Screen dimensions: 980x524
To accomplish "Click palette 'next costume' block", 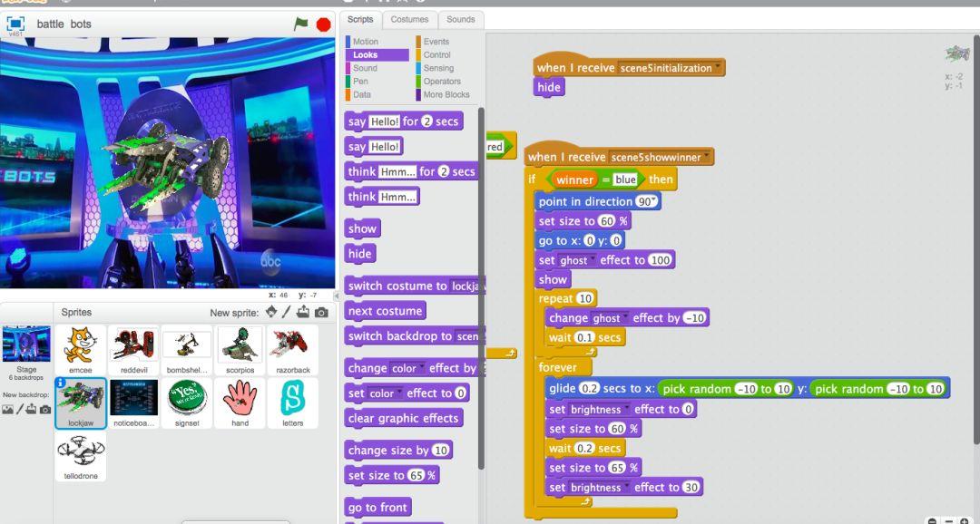I will click(x=385, y=311).
